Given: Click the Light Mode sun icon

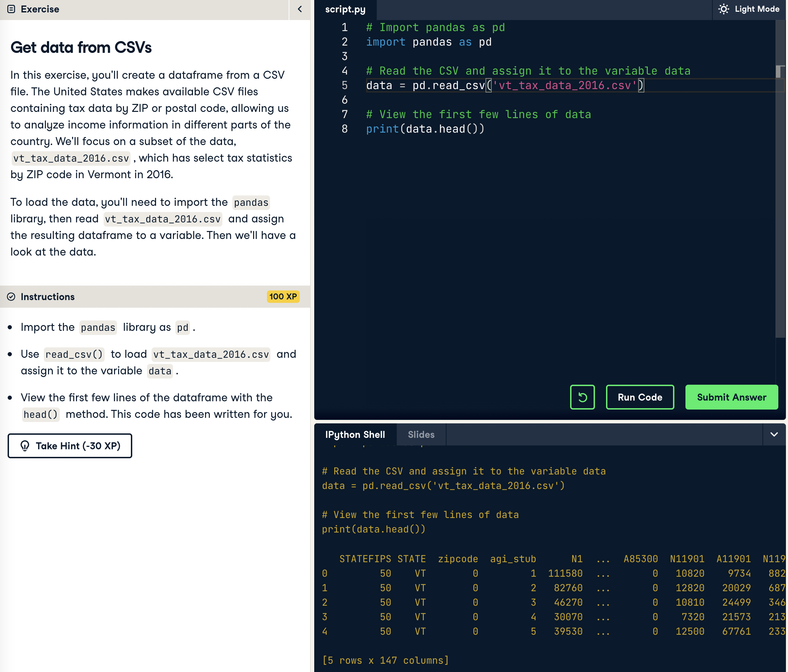Looking at the screenshot, I should click(x=723, y=9).
